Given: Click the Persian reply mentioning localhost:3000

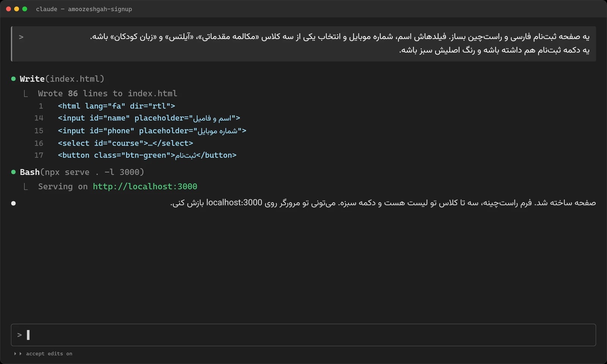Looking at the screenshot, I should (383, 203).
